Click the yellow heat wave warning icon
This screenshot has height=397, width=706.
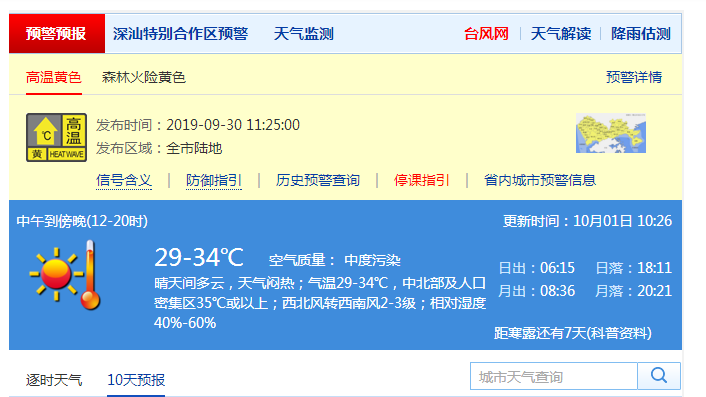[56, 137]
